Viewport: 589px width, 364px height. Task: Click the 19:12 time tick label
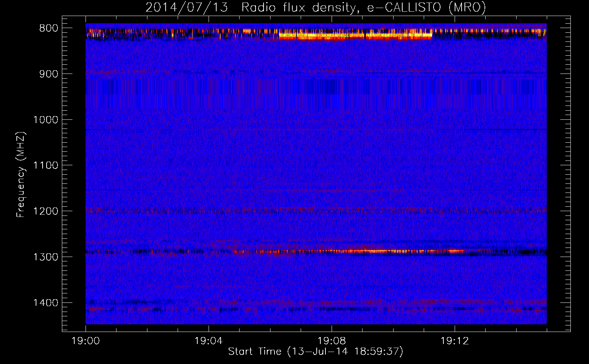pyautogui.click(x=455, y=341)
